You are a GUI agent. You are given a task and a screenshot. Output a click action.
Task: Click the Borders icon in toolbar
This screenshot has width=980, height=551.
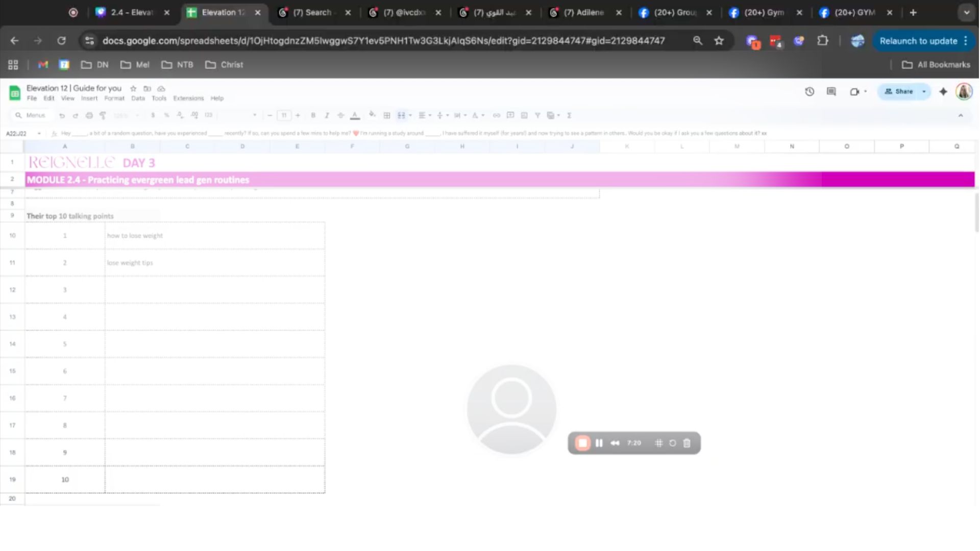click(x=387, y=115)
